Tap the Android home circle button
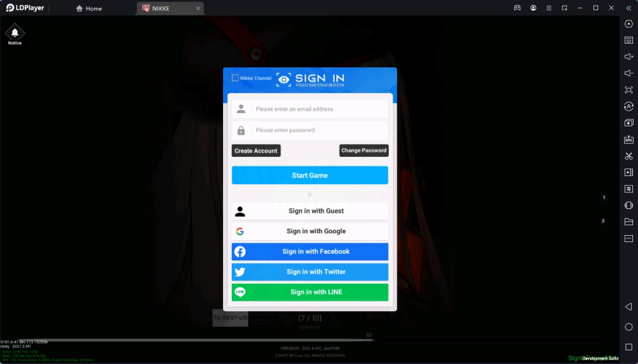The image size is (638, 364). click(629, 327)
